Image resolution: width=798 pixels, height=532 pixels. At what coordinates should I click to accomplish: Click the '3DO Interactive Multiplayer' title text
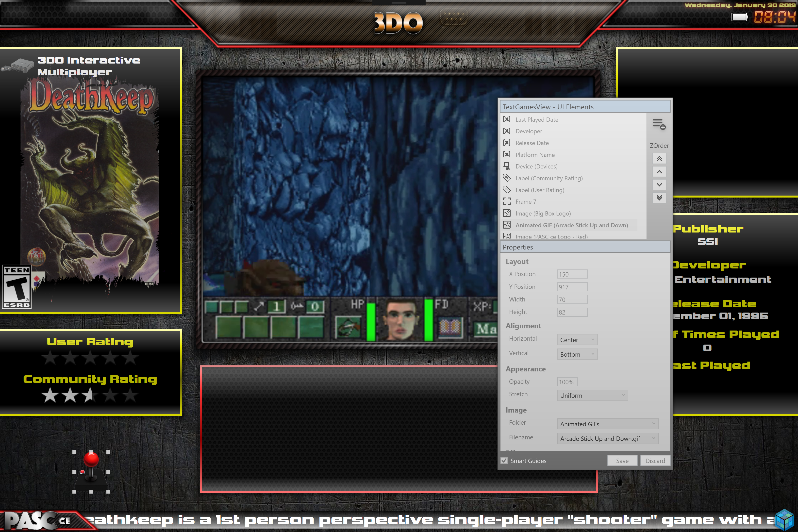point(89,66)
